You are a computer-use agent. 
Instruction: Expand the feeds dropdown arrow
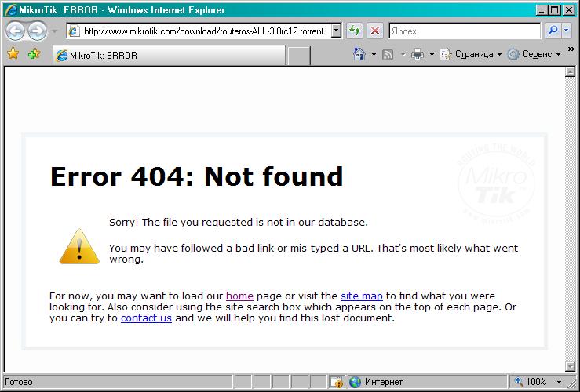tap(403, 55)
